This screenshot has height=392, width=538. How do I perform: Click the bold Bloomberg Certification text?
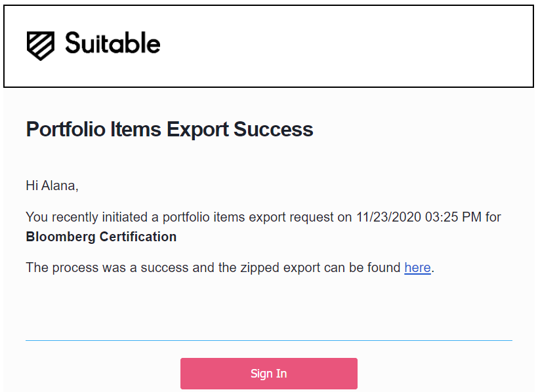click(101, 237)
